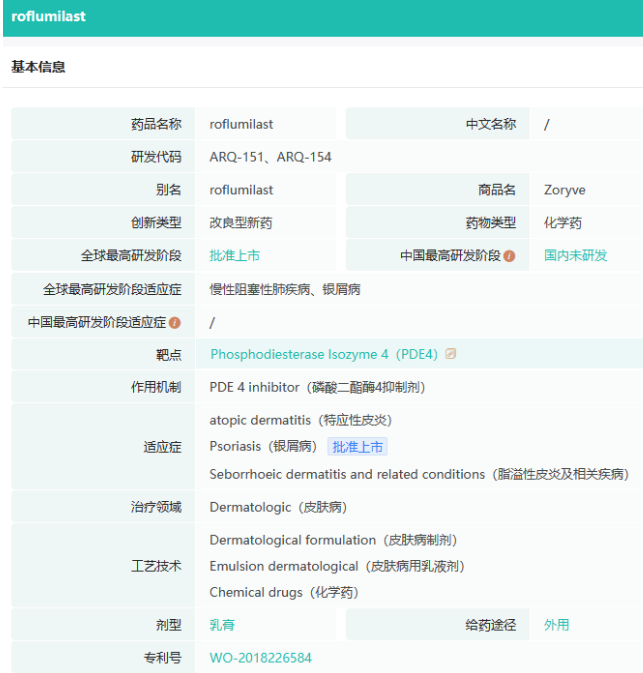Click 慢性阻塞性肺疾病、银屑病 indication text
This screenshot has width=643, height=673.
285,289
